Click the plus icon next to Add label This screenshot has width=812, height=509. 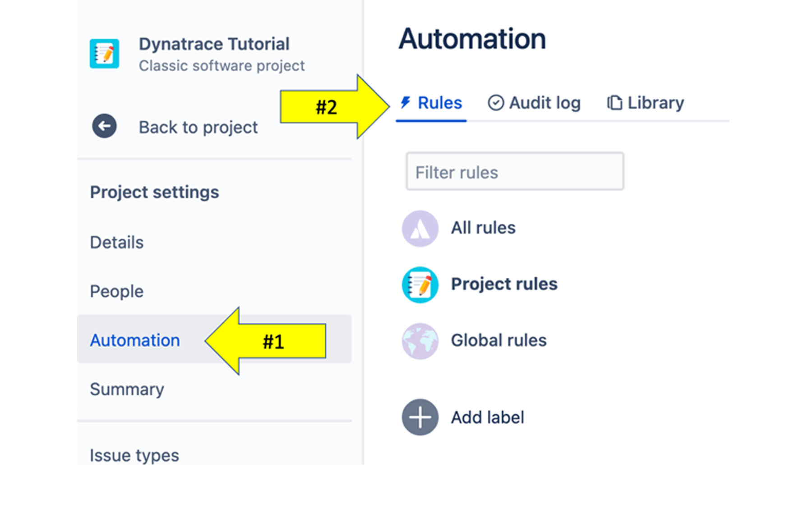point(420,417)
